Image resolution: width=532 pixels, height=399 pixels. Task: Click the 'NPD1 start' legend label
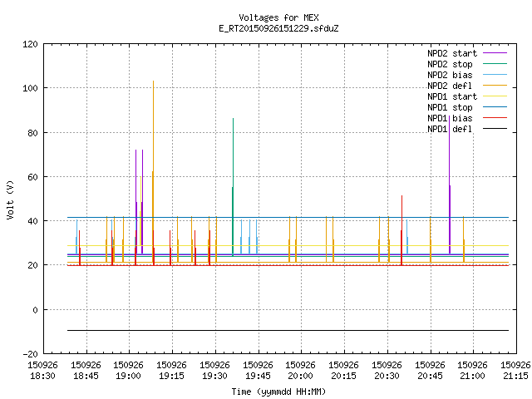pos(452,96)
